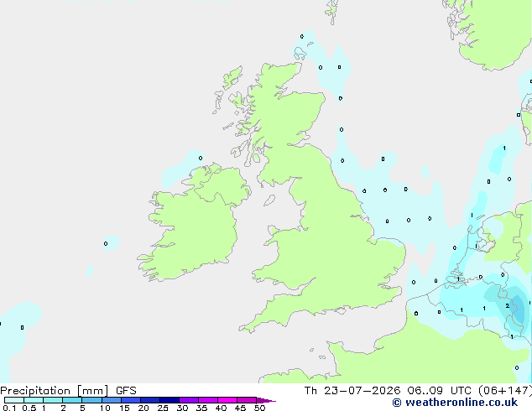Select the 'GFS' model label

point(126,391)
